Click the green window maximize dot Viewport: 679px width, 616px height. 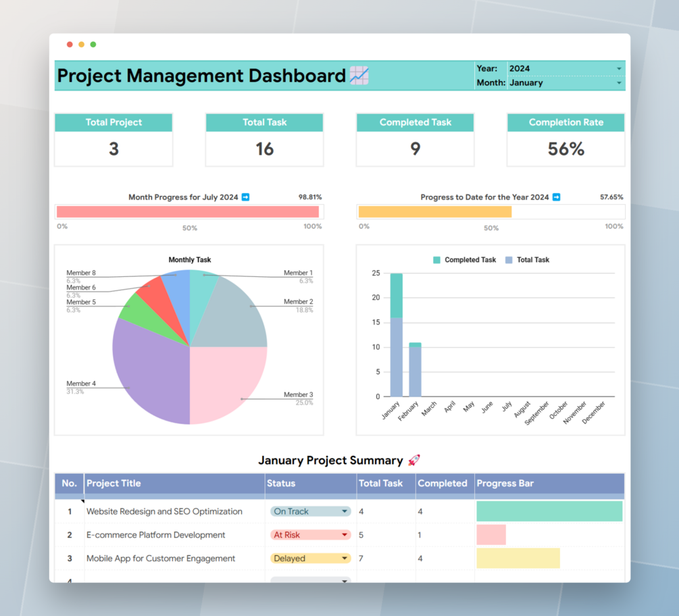(x=93, y=44)
